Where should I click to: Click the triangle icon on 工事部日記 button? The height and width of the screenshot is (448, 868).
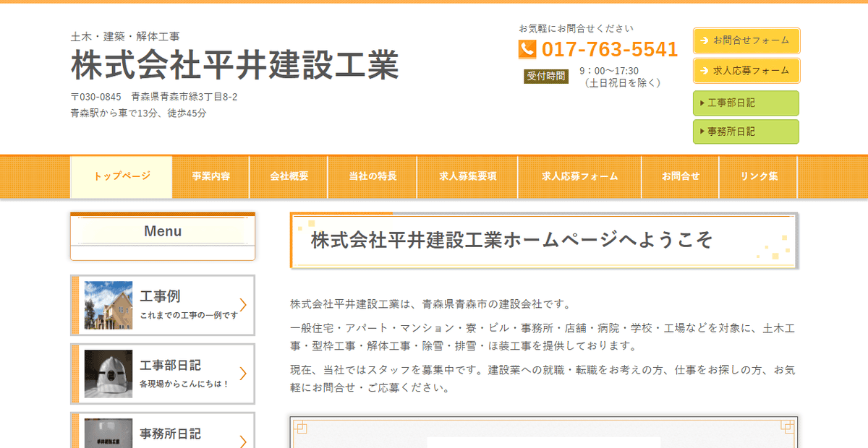point(701,103)
